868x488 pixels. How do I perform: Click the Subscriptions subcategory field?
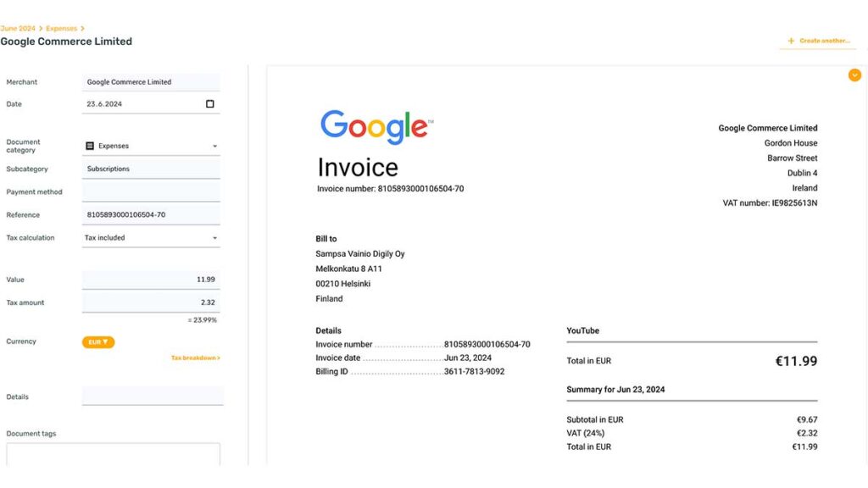pyautogui.click(x=150, y=168)
